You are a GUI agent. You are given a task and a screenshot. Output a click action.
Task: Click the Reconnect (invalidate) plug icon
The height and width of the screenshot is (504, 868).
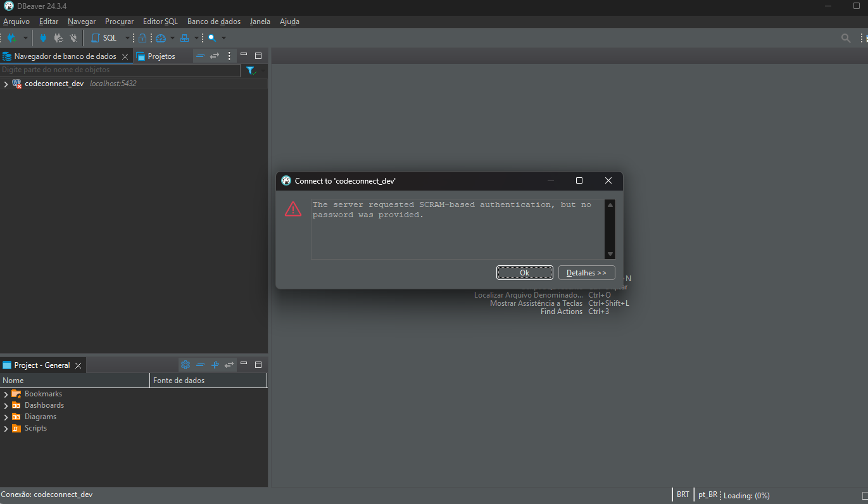pyautogui.click(x=58, y=38)
